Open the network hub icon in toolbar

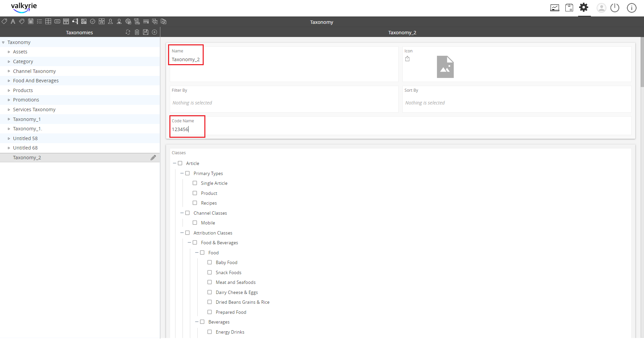tap(102, 22)
